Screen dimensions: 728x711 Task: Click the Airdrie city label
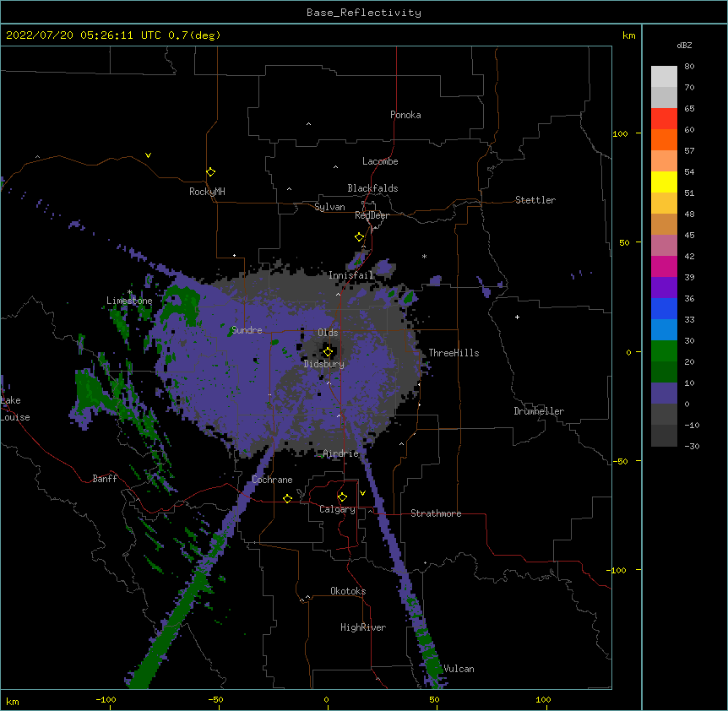[341, 453]
